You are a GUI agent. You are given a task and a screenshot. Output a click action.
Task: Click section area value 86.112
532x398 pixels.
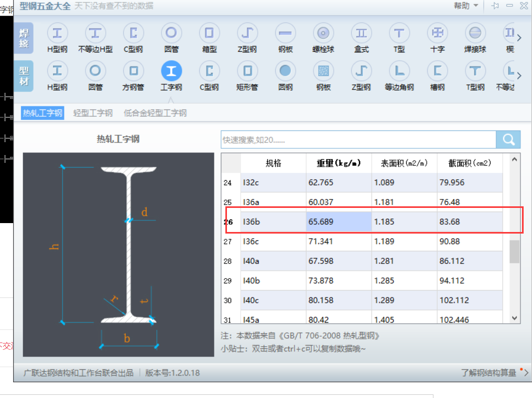pyautogui.click(x=470, y=261)
